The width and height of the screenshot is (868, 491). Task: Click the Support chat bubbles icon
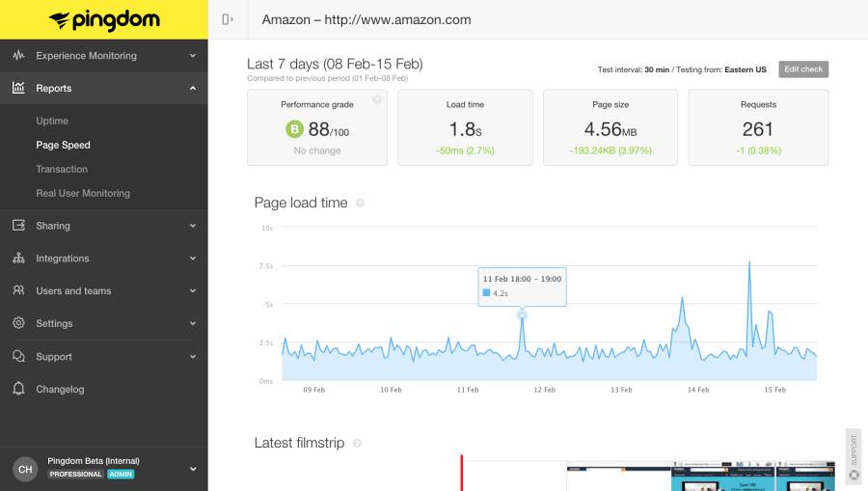[x=19, y=356]
